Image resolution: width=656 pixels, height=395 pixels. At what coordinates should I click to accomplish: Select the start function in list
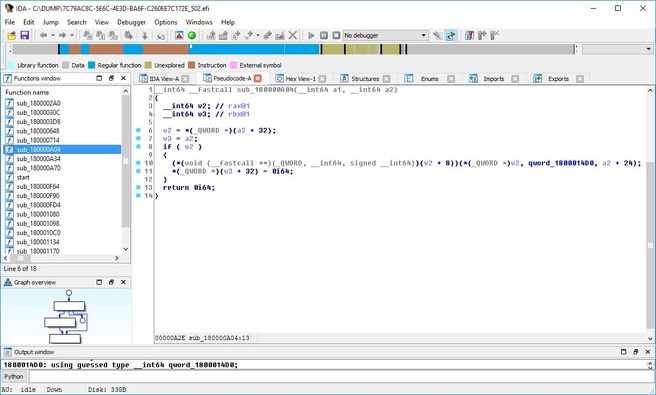pyautogui.click(x=23, y=177)
